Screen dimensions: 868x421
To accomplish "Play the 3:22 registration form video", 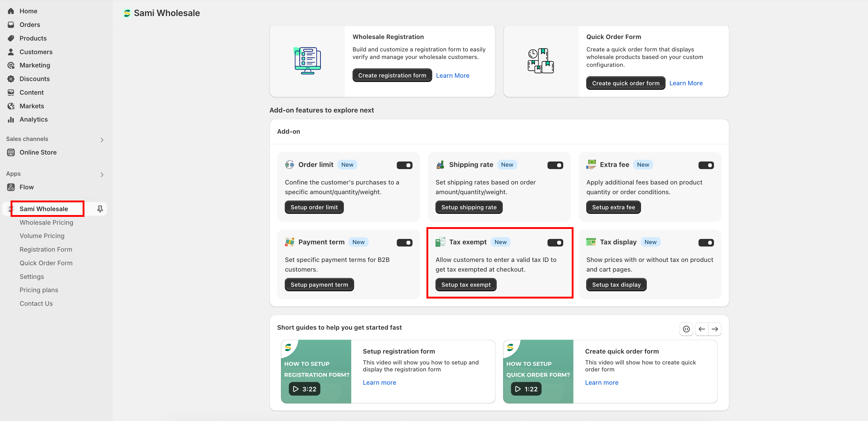I will 304,389.
